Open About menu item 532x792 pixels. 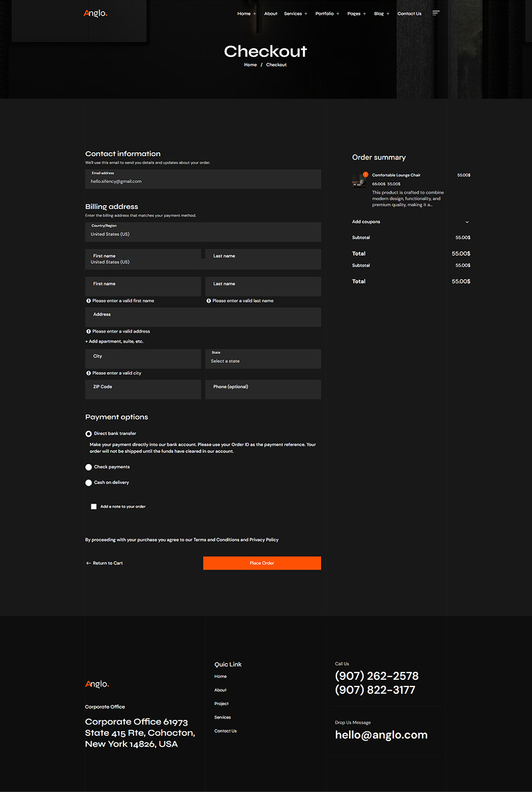pos(270,14)
